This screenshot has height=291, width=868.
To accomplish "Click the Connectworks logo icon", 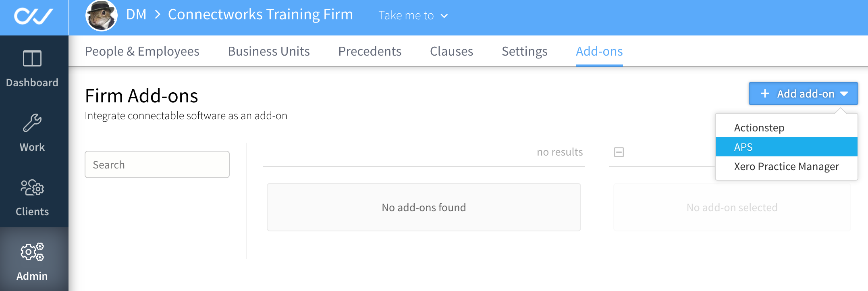I will click(33, 16).
